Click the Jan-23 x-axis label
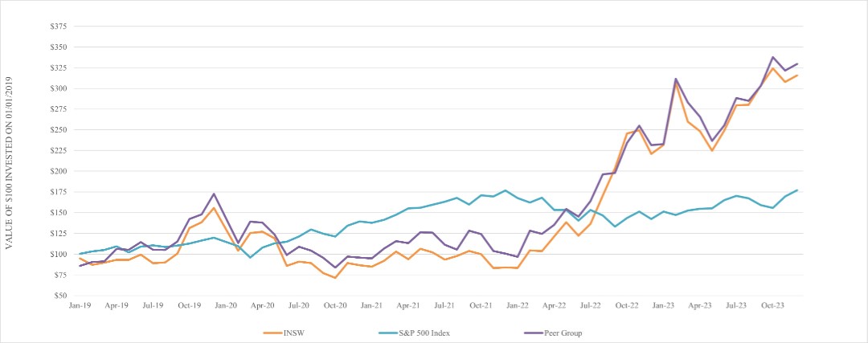868x343 pixels. pos(663,305)
